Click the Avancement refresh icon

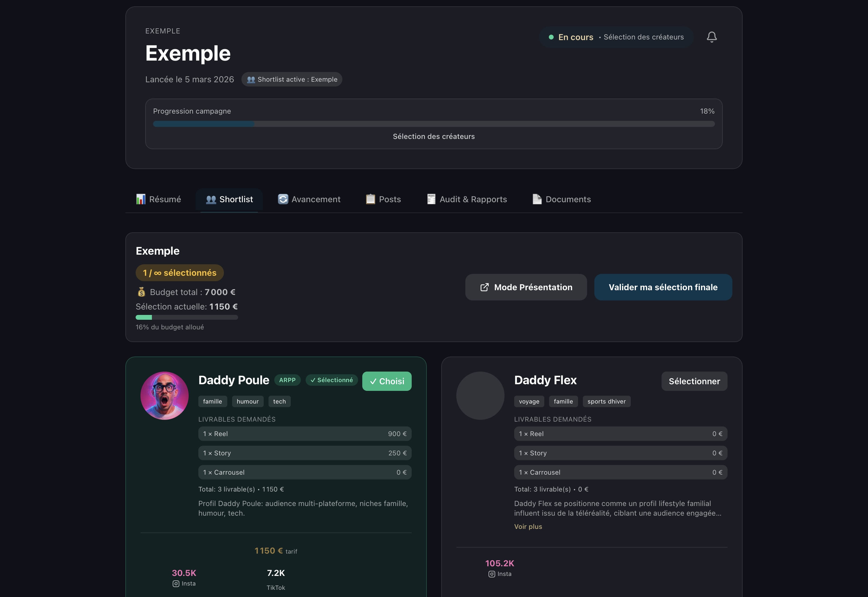(x=283, y=200)
